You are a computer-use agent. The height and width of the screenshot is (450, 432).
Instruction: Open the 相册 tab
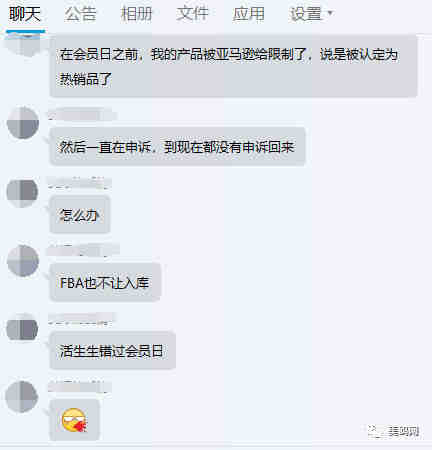(x=136, y=15)
